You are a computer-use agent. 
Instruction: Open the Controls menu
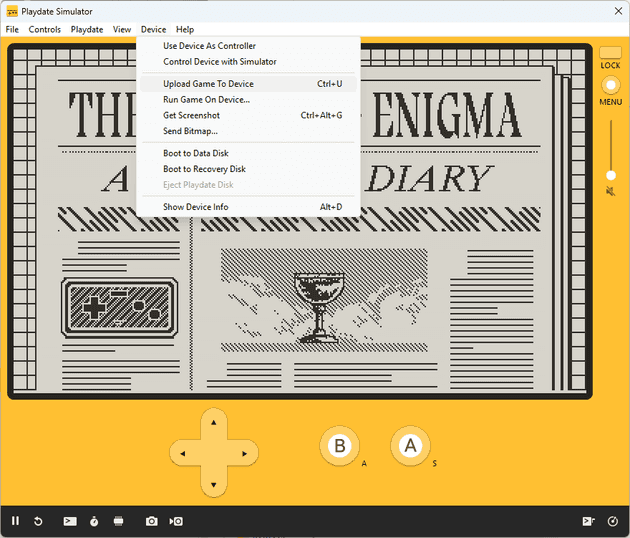(x=45, y=30)
